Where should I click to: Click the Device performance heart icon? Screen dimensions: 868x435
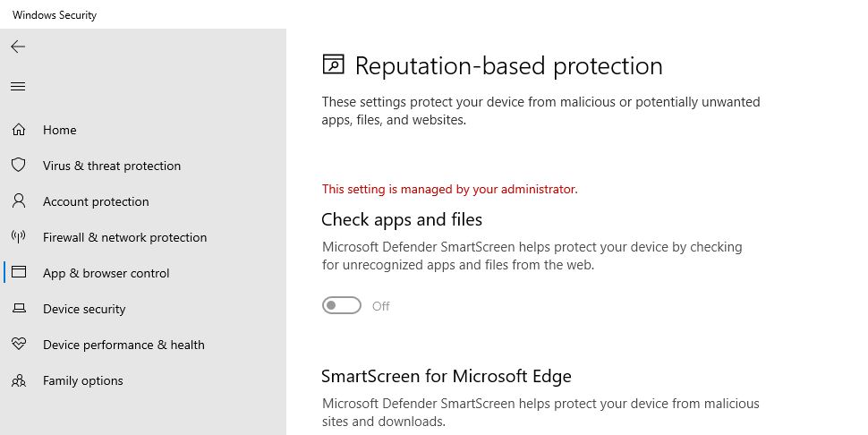pos(19,345)
